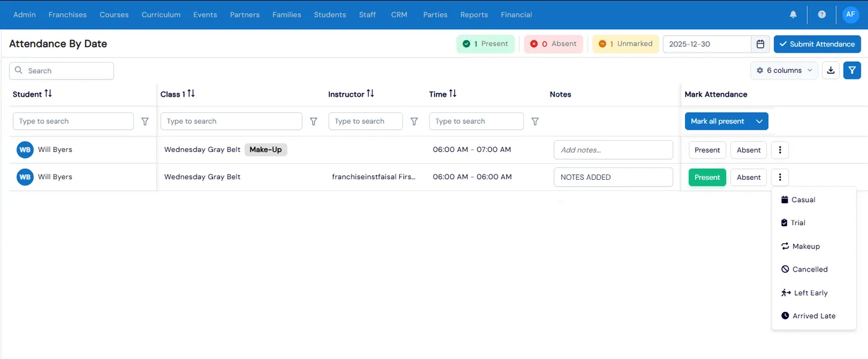Sort by Class 1 column
Screen dimensions: 868x359
point(191,94)
